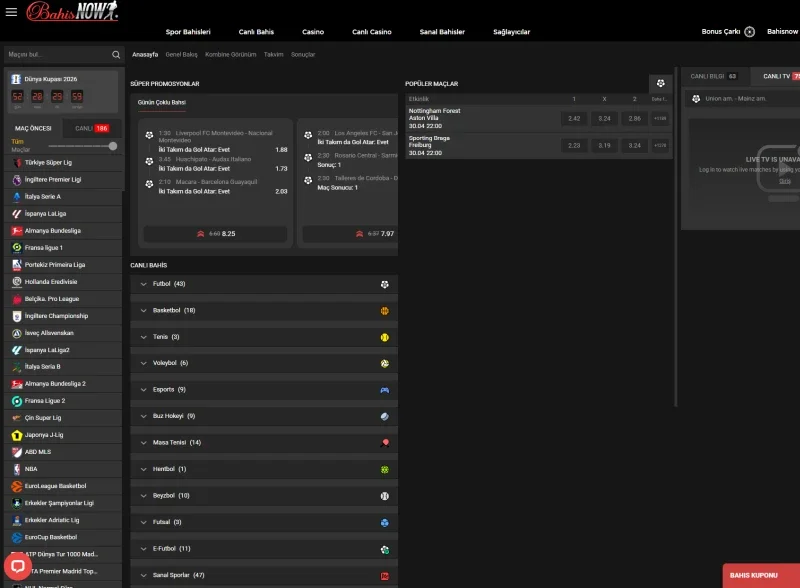800x588 pixels.
Task: Select the Sonuçlar tab
Action: pos(303,55)
